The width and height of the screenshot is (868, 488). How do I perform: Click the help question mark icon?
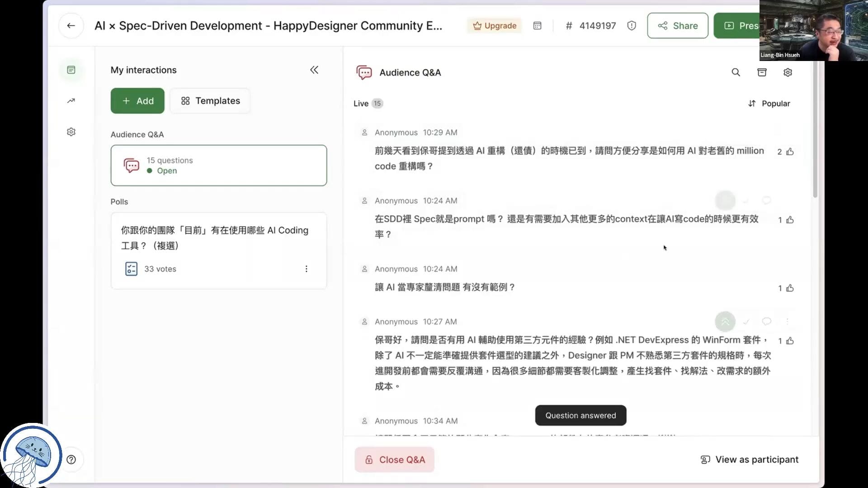(x=71, y=460)
